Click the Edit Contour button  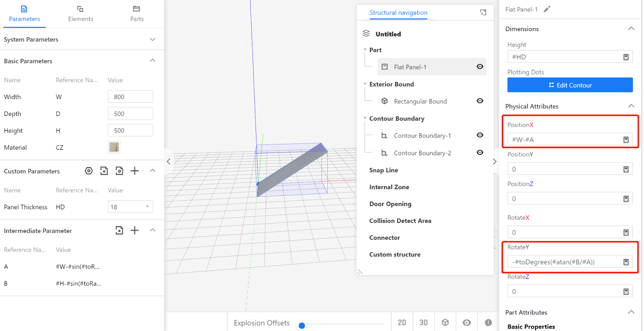click(570, 85)
